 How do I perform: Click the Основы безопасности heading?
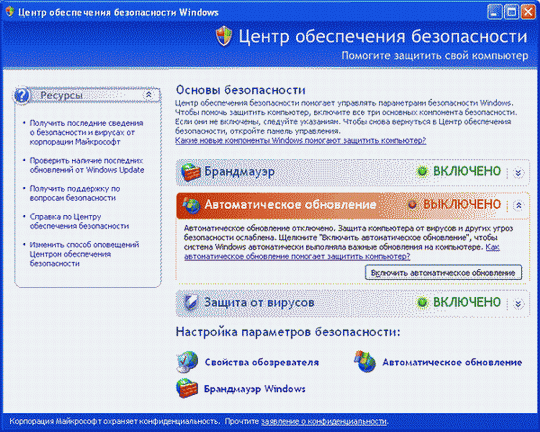[240, 90]
